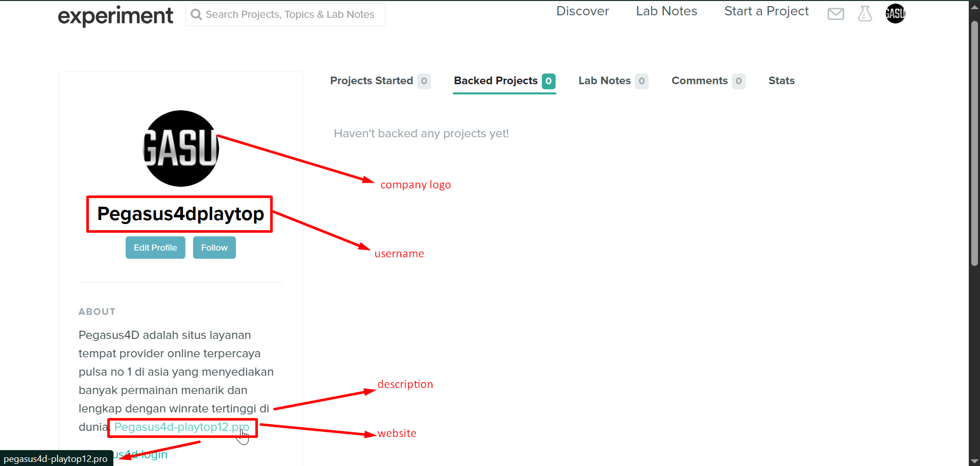Click the search magnifier icon

196,14
